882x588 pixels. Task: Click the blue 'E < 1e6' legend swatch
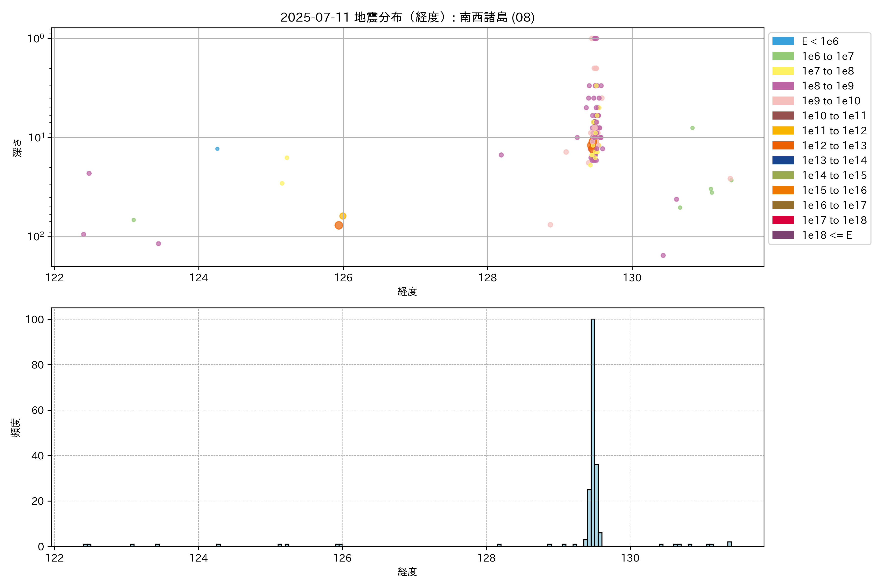click(x=783, y=41)
